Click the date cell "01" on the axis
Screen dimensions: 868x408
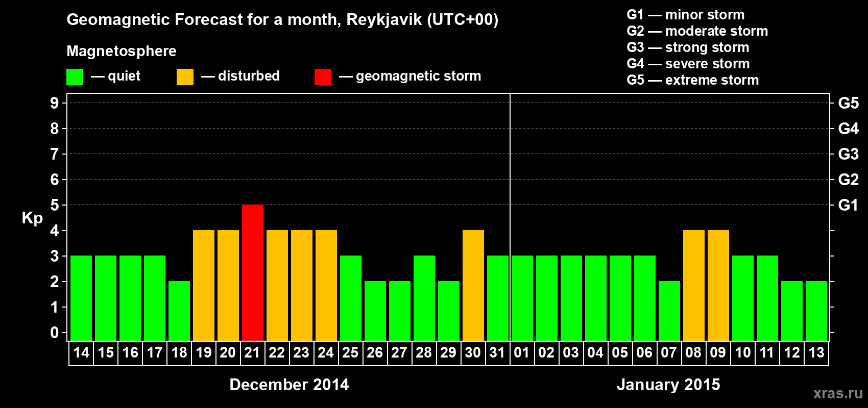pos(522,353)
